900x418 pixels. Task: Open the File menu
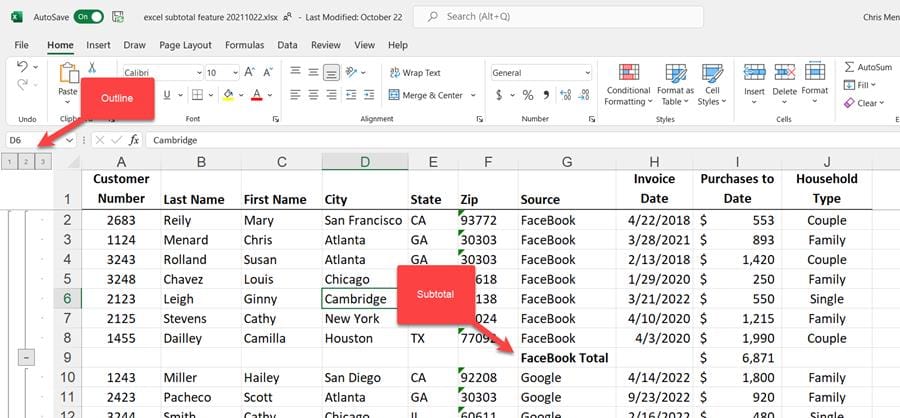click(21, 45)
